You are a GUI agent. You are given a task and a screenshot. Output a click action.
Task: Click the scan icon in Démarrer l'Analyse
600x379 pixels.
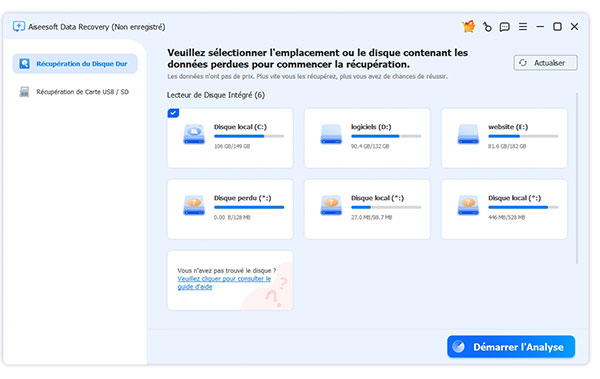click(x=458, y=347)
